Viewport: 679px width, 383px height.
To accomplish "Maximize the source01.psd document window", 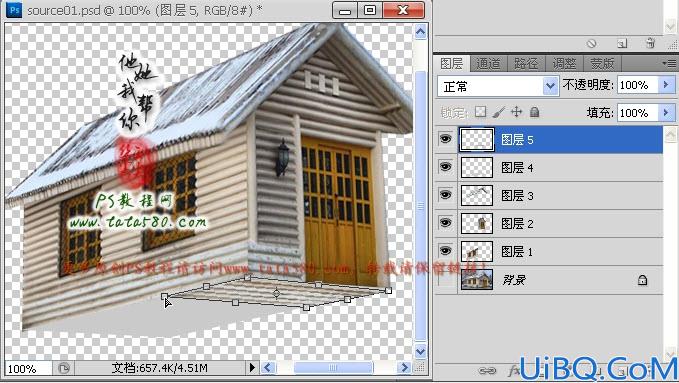I will click(x=370, y=10).
